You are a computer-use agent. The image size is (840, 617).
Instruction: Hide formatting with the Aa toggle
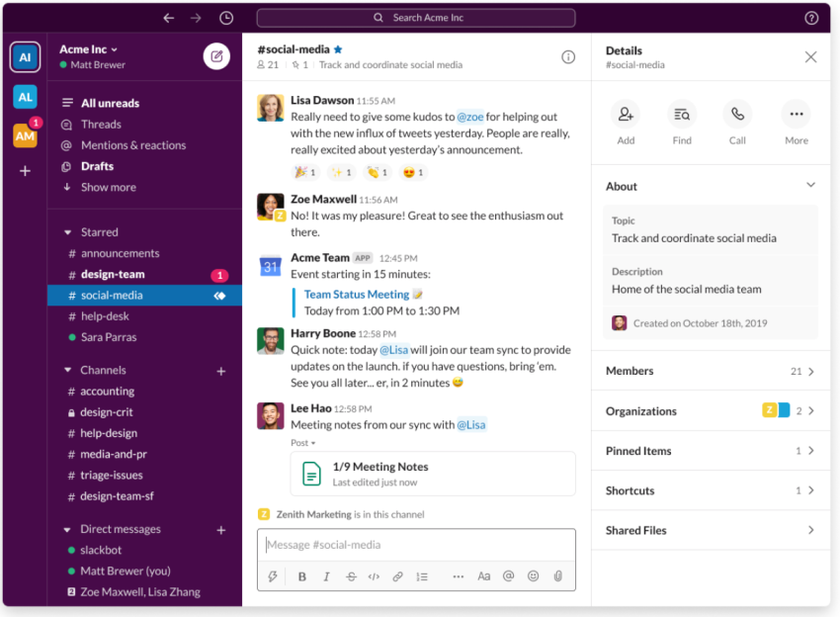(x=484, y=576)
